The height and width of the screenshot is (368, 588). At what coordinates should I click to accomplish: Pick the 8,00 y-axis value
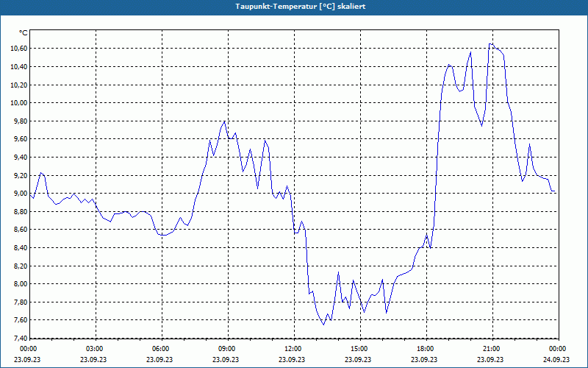point(20,284)
